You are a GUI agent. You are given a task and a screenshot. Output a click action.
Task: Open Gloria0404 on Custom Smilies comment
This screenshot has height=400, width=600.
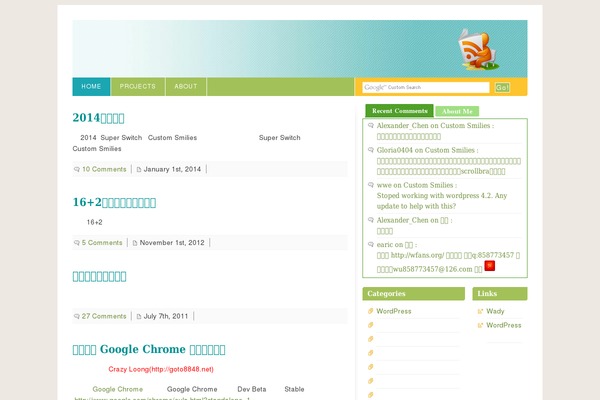(x=427, y=150)
